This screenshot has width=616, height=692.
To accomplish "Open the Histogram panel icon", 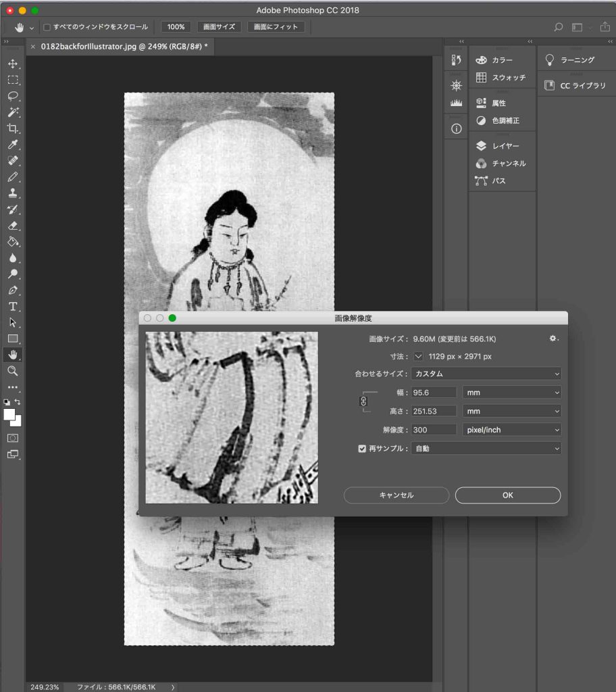I will tap(457, 103).
